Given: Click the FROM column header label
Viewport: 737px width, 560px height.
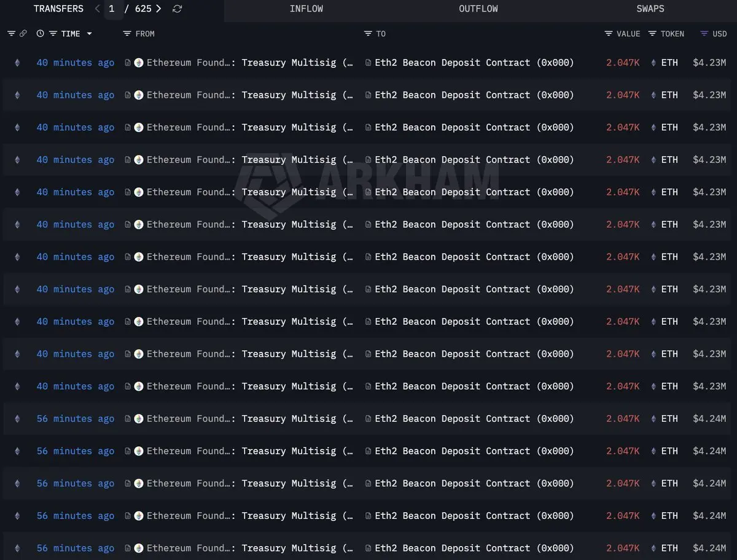Looking at the screenshot, I should click(145, 34).
